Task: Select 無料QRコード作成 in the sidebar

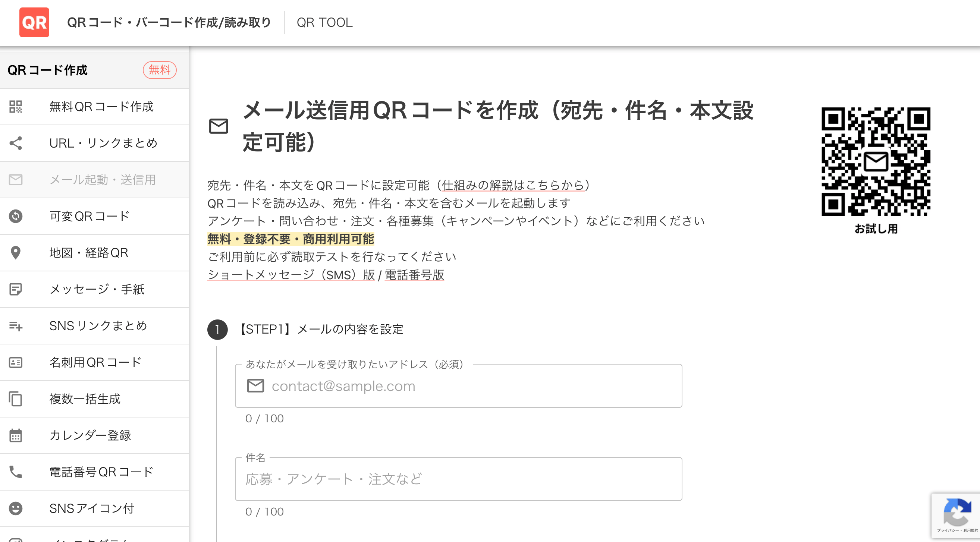Action: coord(101,107)
